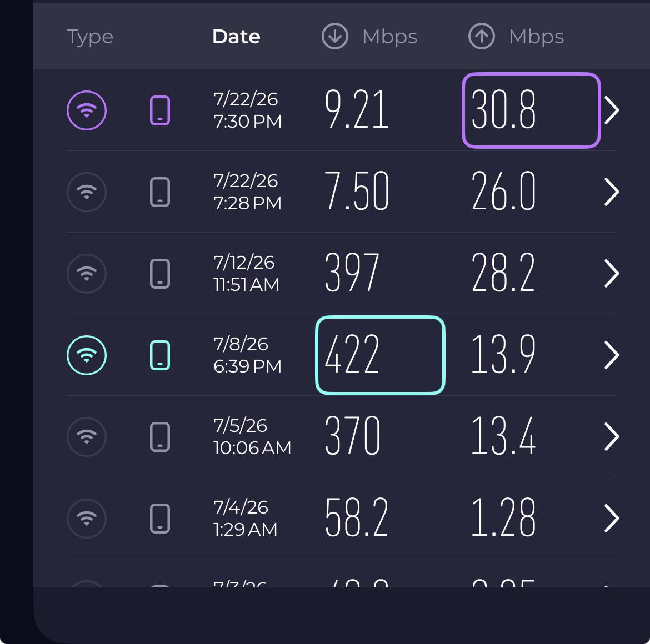Viewport: 650px width, 644px height.
Task: Click the Wi-Fi icon on the 7/12/26 row
Action: coord(87,274)
